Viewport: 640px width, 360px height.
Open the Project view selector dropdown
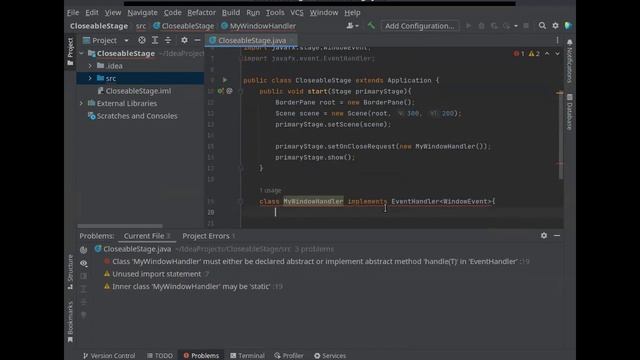106,40
